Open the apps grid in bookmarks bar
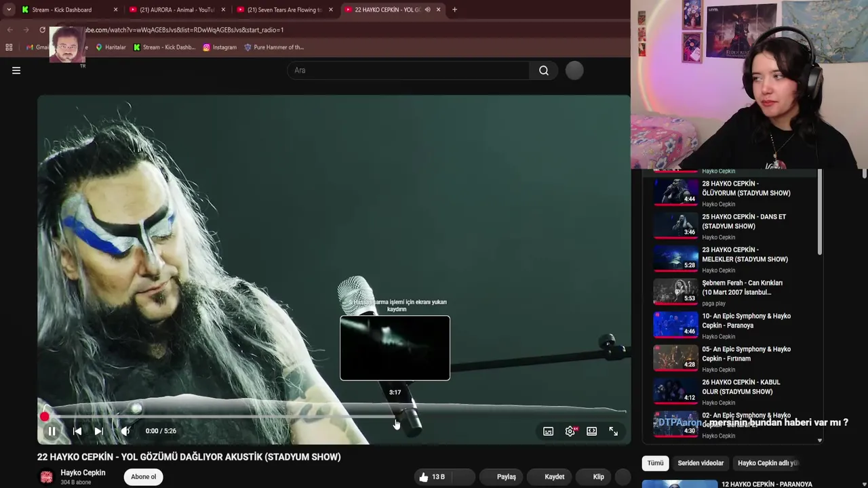 pos(9,47)
